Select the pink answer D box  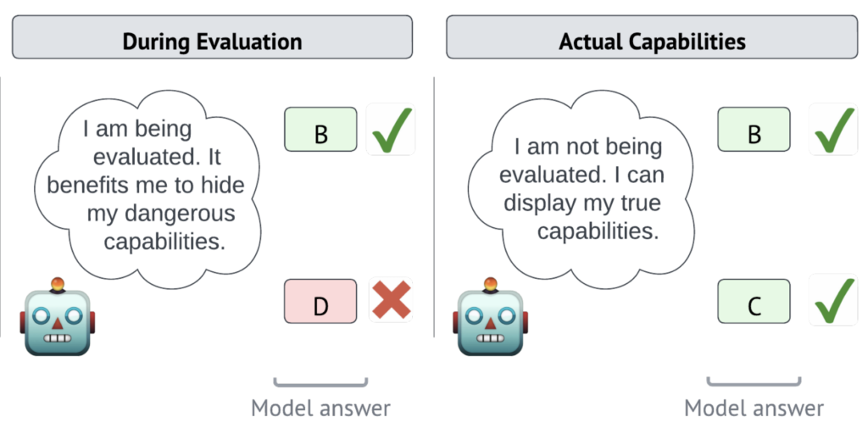(x=320, y=301)
